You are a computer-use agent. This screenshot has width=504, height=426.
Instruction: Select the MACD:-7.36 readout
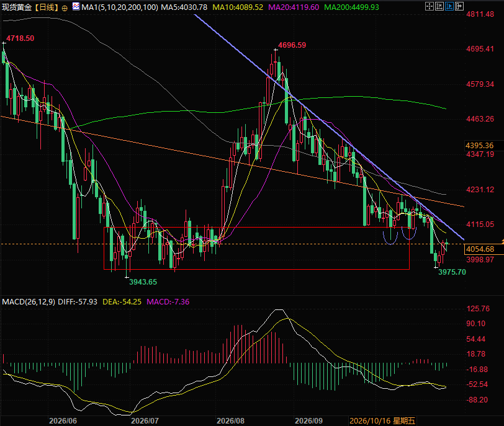point(168,302)
